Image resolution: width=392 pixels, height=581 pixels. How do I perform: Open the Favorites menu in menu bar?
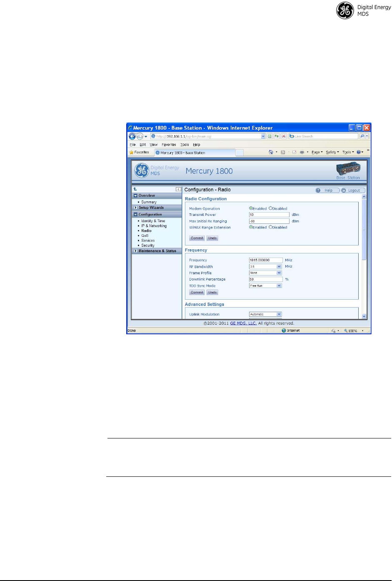[169, 145]
